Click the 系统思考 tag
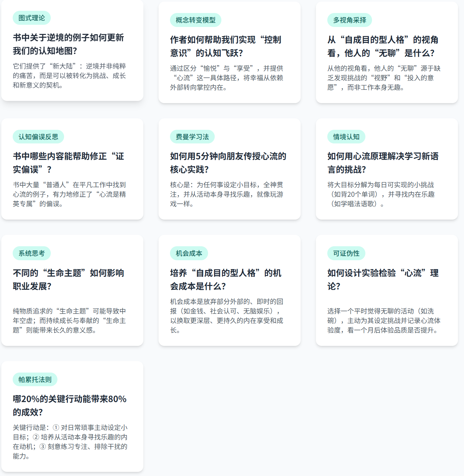This screenshot has height=476, width=464. pyautogui.click(x=32, y=253)
